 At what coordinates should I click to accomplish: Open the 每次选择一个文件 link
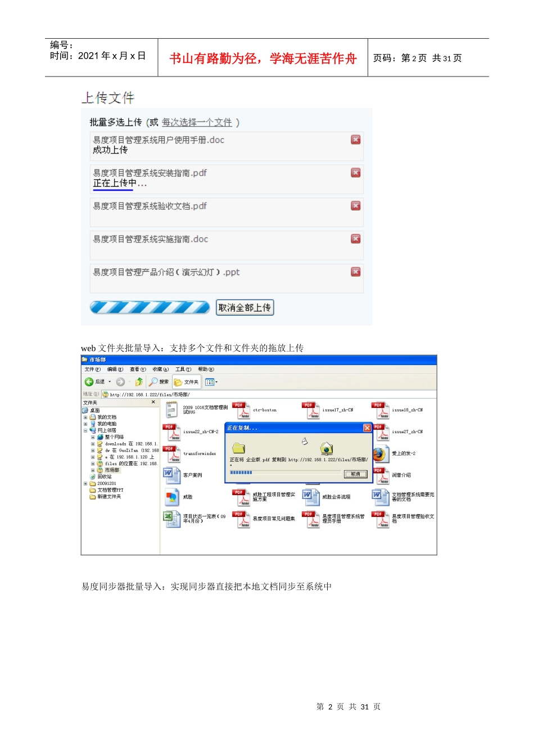(x=197, y=122)
